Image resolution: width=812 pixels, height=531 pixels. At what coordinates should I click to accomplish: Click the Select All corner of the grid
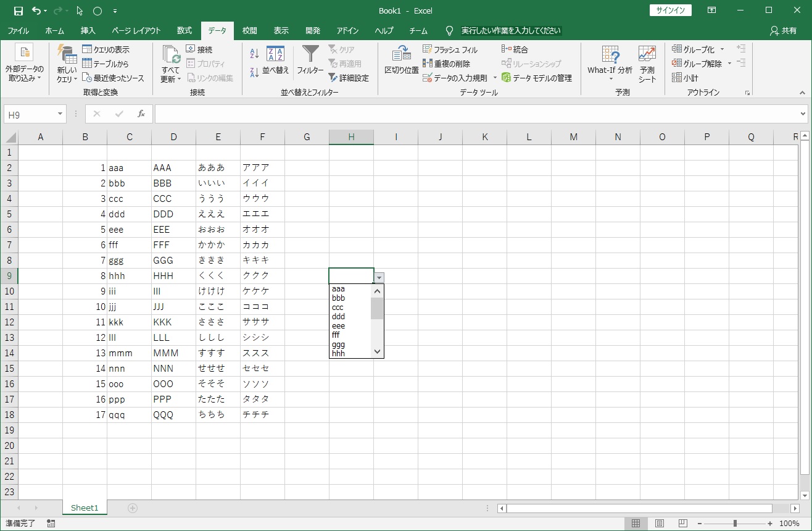[10, 137]
